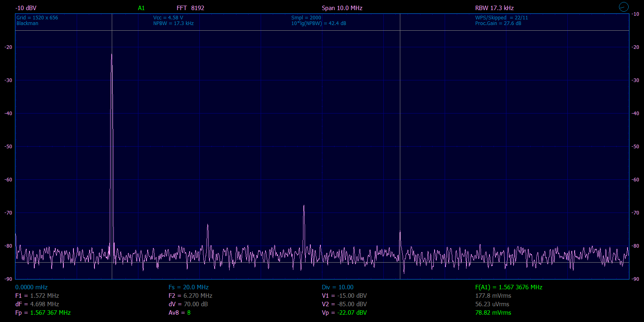Viewport: 644px width, 322px height.
Task: Click the dV = 70.00 dB readout
Action: tap(188, 304)
